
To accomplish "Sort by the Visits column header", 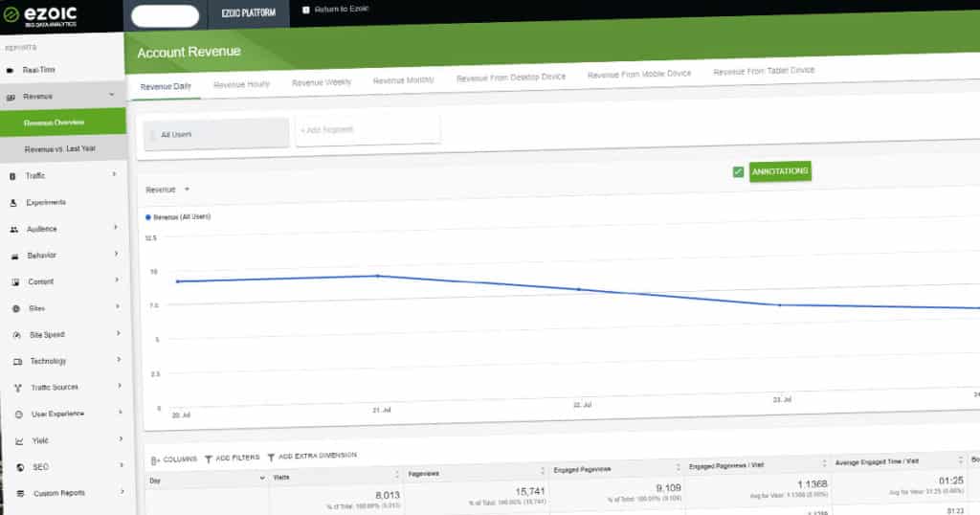I will 281,478.
